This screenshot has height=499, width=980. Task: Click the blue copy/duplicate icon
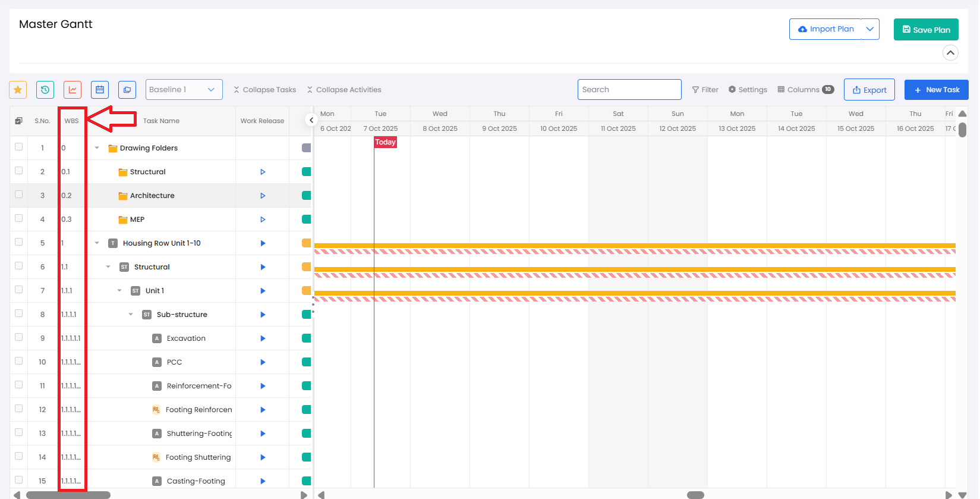[127, 90]
